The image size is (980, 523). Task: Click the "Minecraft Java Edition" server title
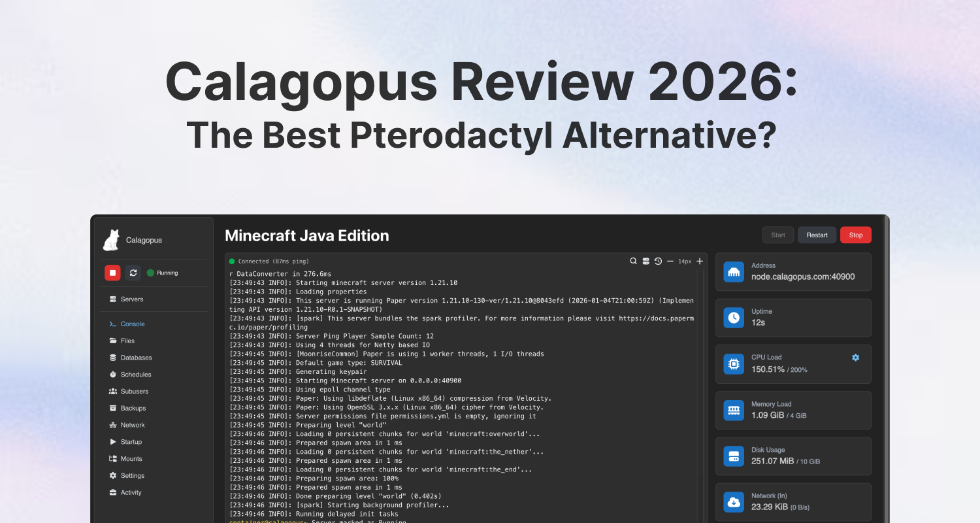(x=307, y=236)
